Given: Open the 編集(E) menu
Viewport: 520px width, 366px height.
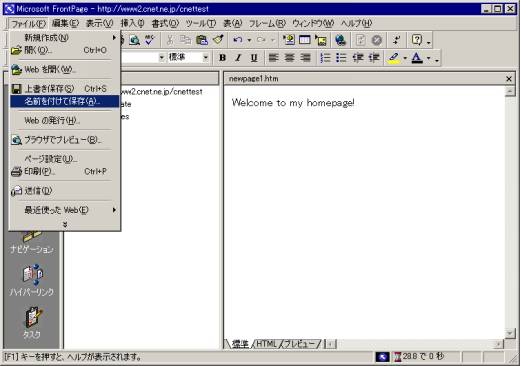Looking at the screenshot, I should [x=65, y=23].
